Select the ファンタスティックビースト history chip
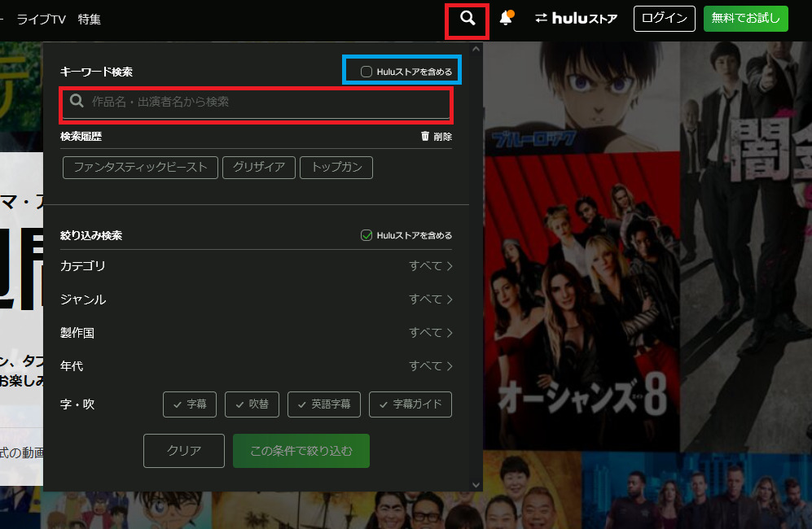The image size is (812, 529). tap(140, 167)
